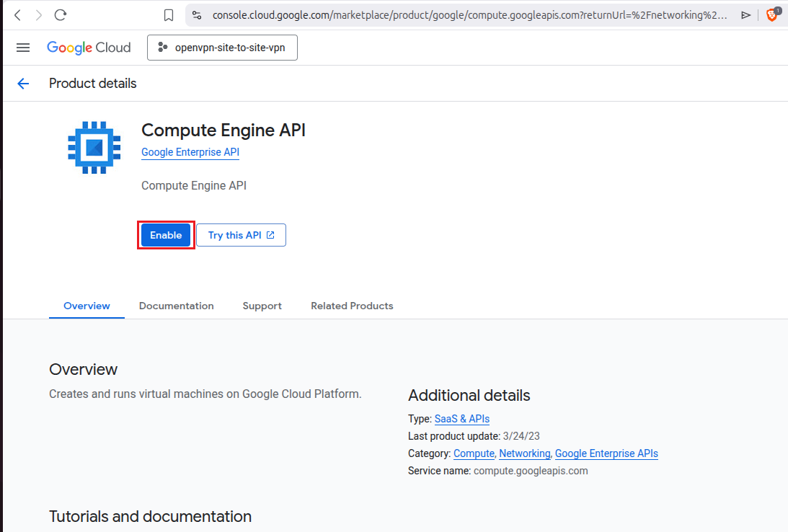
Task: Click the send icon beside the address bar
Action: (745, 15)
